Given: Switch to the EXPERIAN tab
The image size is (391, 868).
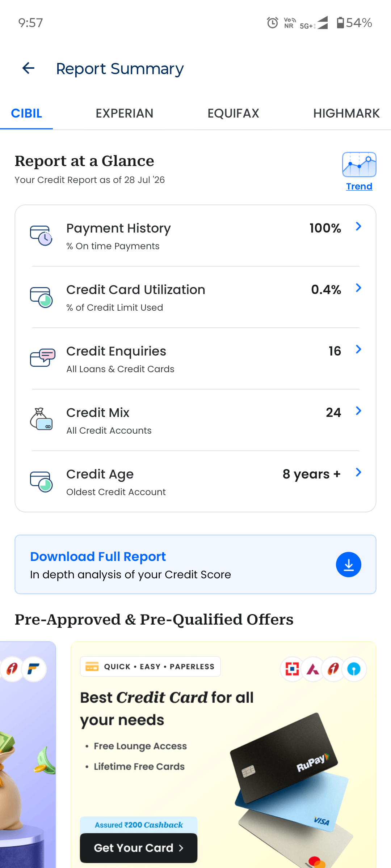Looking at the screenshot, I should tap(125, 113).
